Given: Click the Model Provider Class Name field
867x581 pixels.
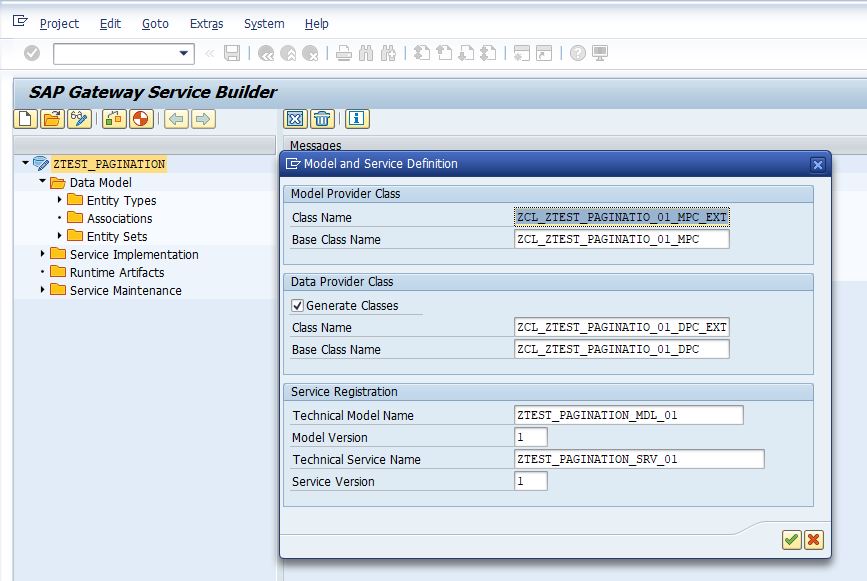Looking at the screenshot, I should (621, 217).
